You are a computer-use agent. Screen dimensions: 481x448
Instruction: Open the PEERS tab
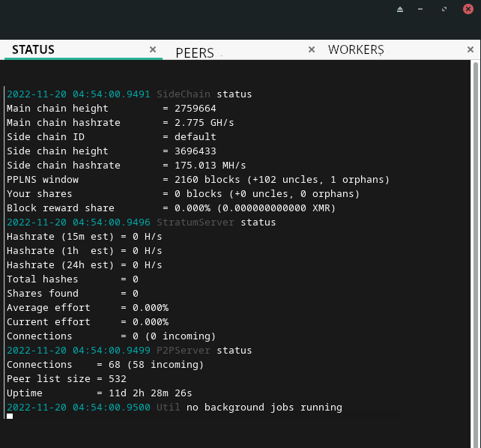pyautogui.click(x=195, y=53)
